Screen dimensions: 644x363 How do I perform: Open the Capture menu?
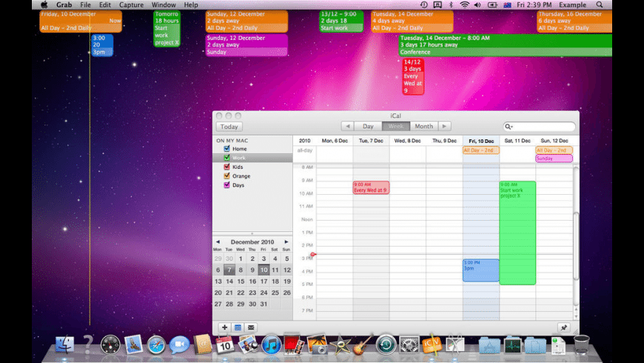132,5
